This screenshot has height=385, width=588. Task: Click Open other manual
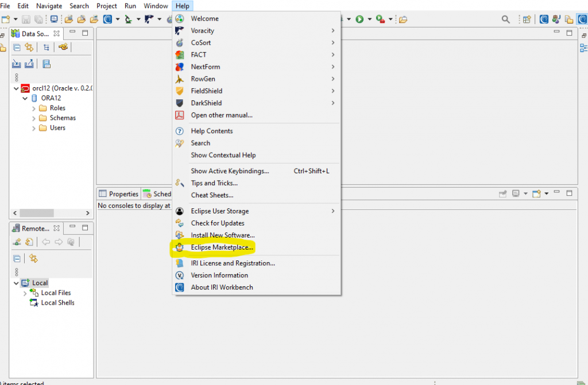point(222,115)
